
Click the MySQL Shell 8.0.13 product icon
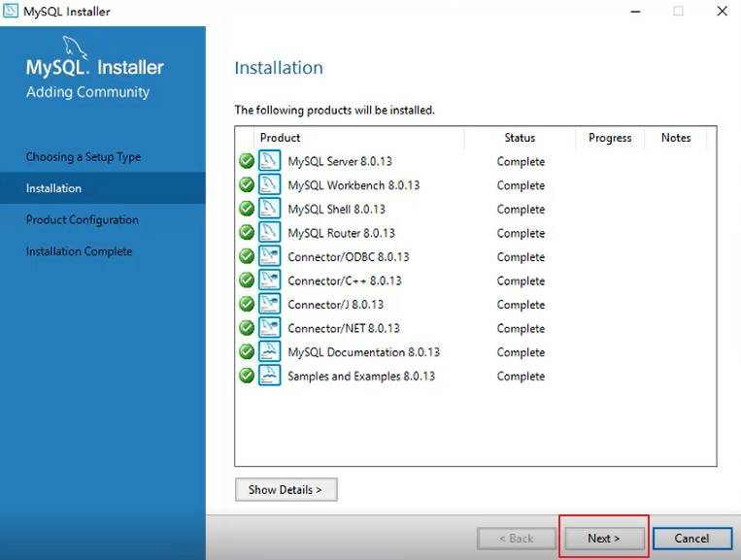(x=269, y=209)
